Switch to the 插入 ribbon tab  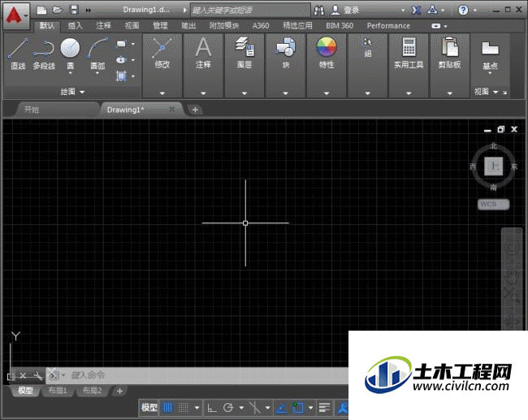(75, 26)
